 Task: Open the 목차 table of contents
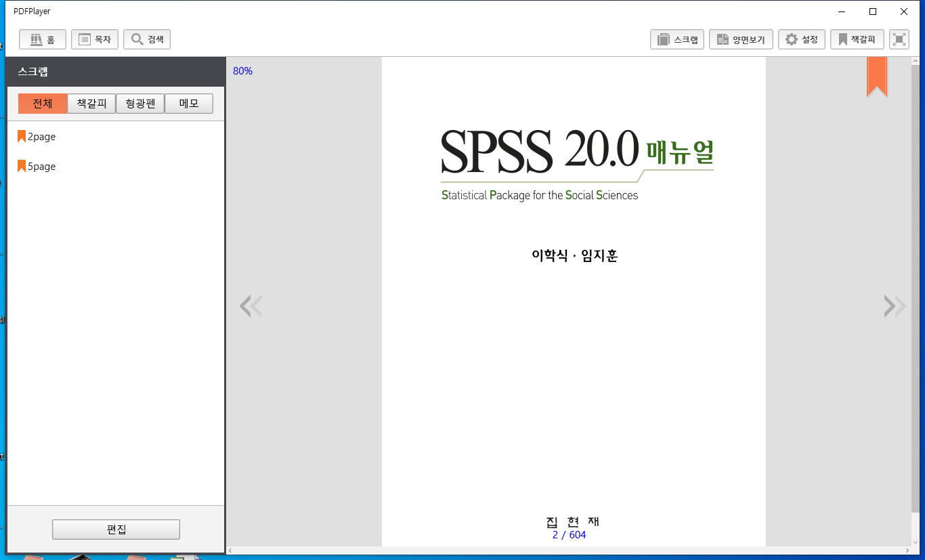coord(95,39)
